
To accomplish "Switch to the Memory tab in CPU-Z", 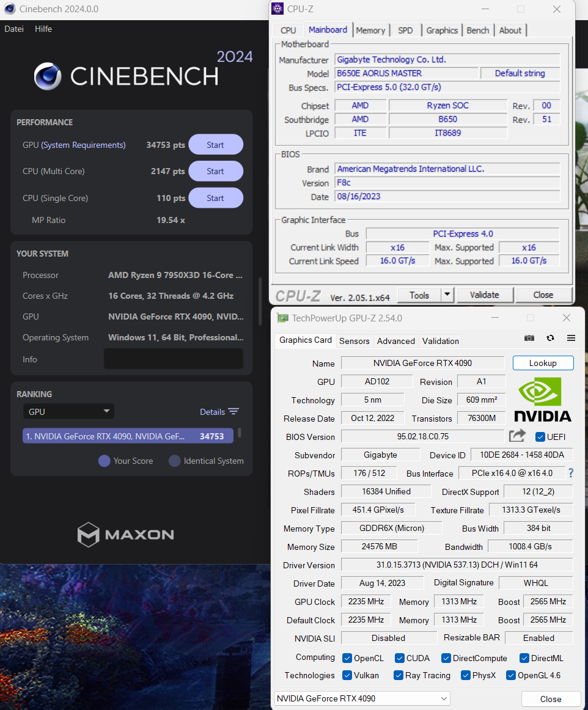I will (x=370, y=31).
